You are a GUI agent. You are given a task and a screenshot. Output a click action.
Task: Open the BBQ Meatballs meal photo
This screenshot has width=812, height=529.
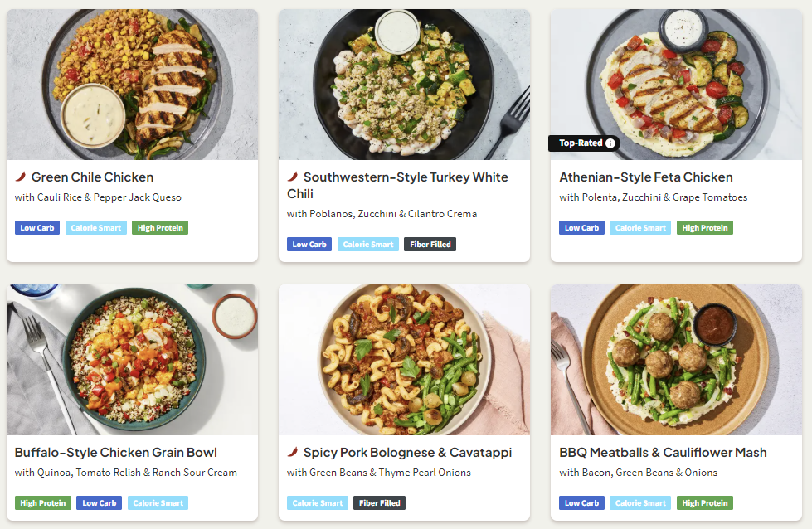676,359
